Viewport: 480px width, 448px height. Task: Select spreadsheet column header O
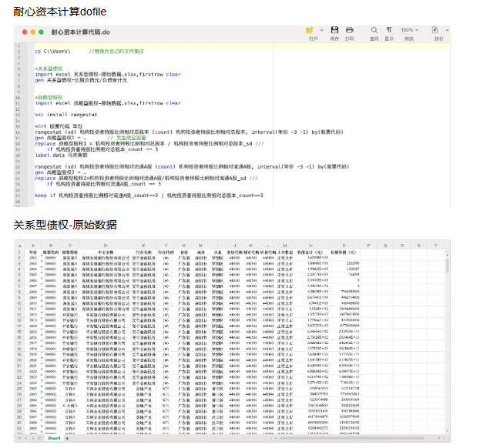click(344, 246)
